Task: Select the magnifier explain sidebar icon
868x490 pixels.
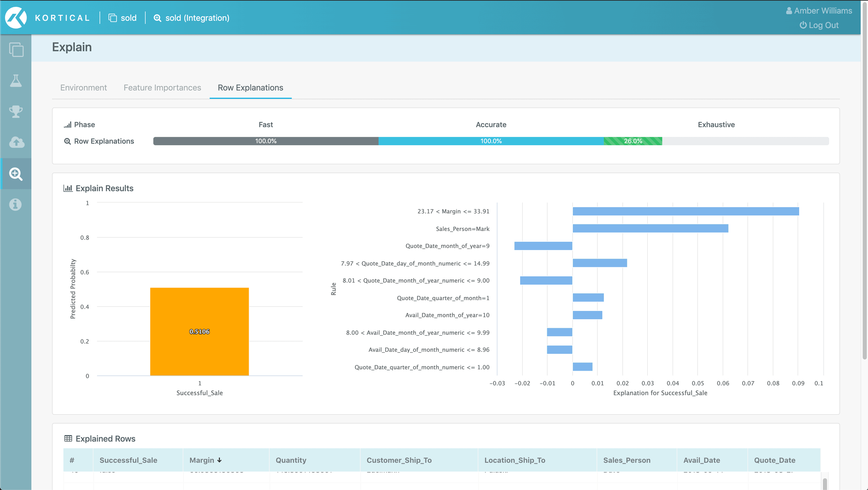Action: [x=16, y=174]
